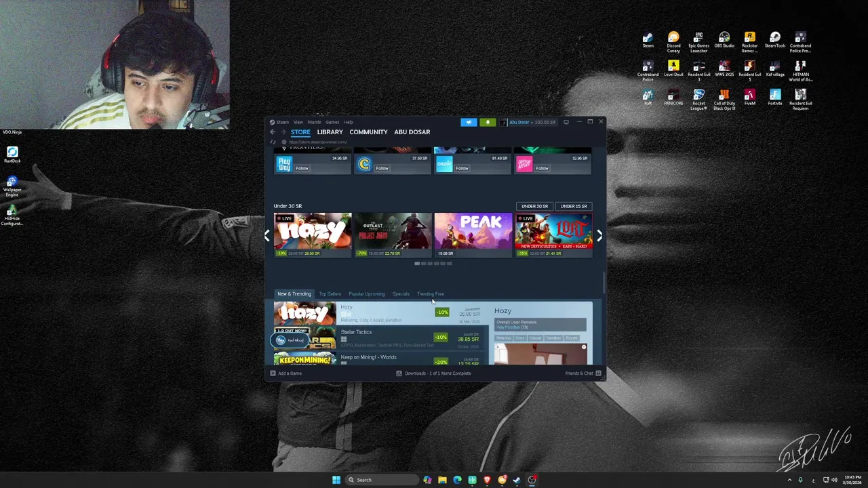Click the PlayWay publisher logo

coord(284,164)
